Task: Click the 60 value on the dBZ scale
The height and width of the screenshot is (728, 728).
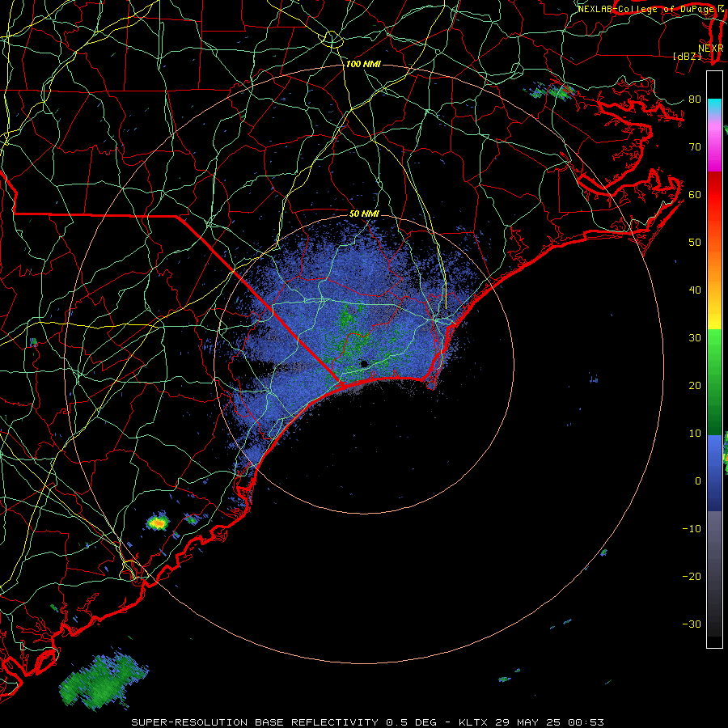Action: (x=695, y=194)
